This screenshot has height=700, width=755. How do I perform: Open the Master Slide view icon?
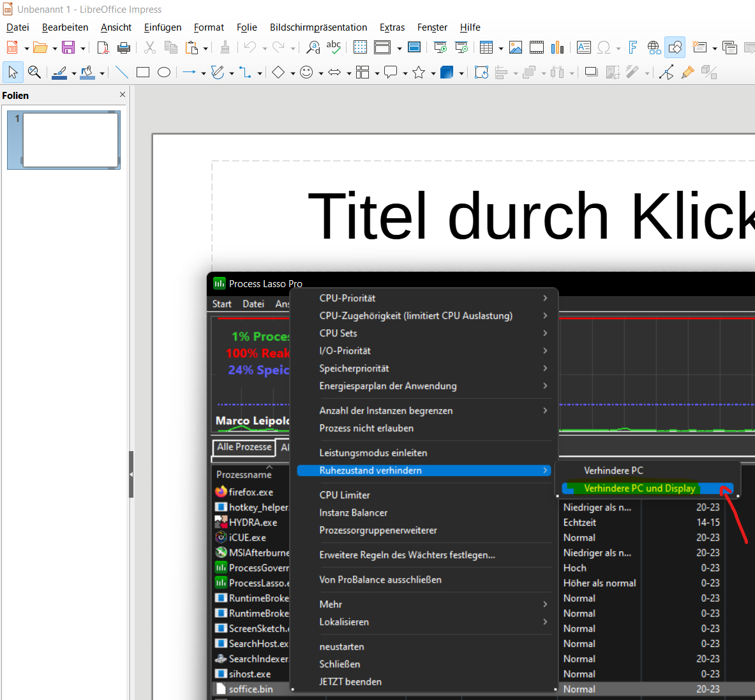(414, 47)
